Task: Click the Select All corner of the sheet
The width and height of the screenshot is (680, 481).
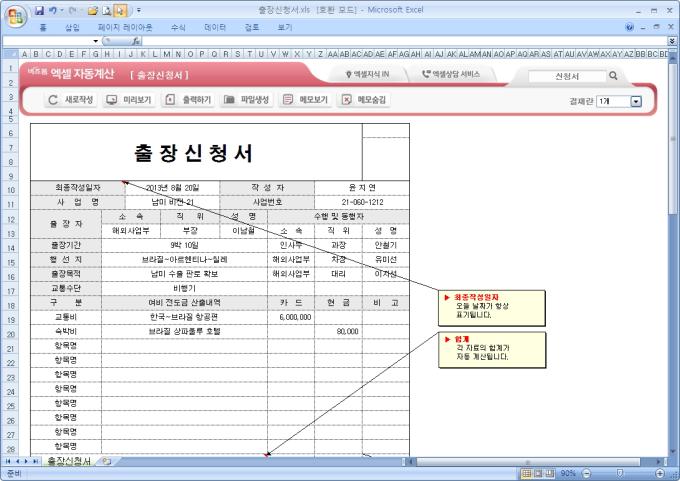Action: pyautogui.click(x=10, y=54)
